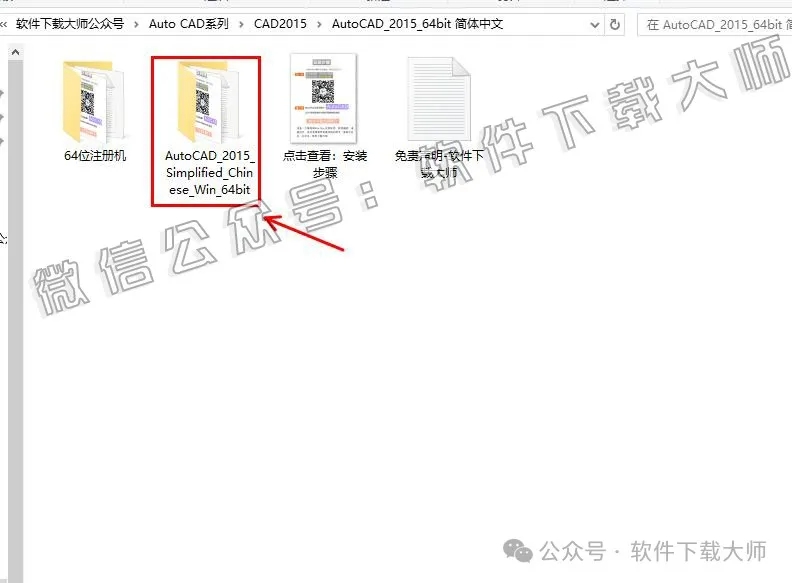Viewport: 792px width, 583px height.
Task: Open the 免责声明-软件下载大师 text file icon
Action: tap(439, 99)
